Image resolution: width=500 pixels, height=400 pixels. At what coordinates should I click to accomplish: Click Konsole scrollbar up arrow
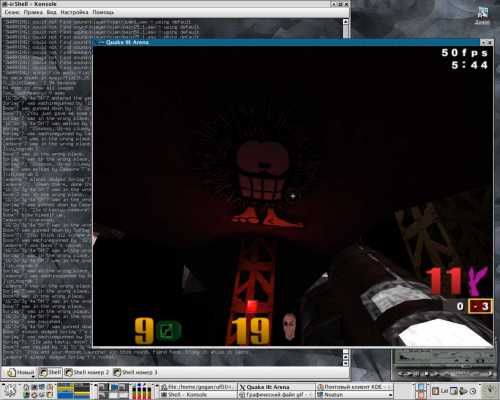(x=346, y=22)
